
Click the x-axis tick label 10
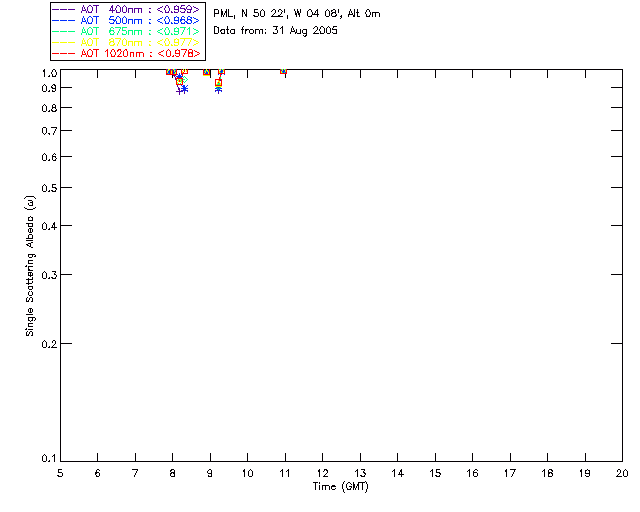(247, 473)
